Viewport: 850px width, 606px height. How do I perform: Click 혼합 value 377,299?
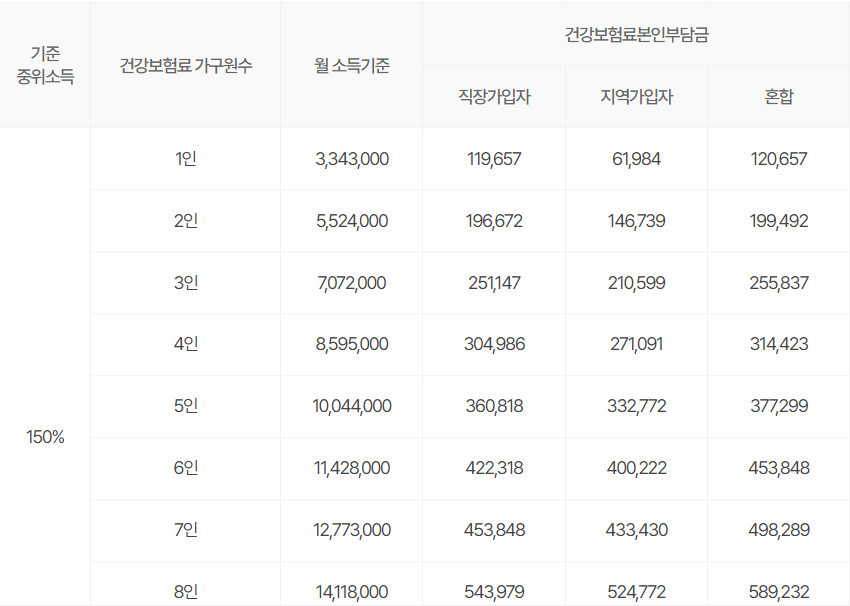778,406
